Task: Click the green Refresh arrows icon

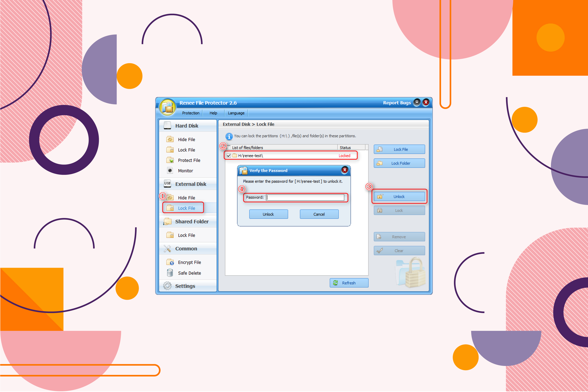Action: click(x=336, y=283)
